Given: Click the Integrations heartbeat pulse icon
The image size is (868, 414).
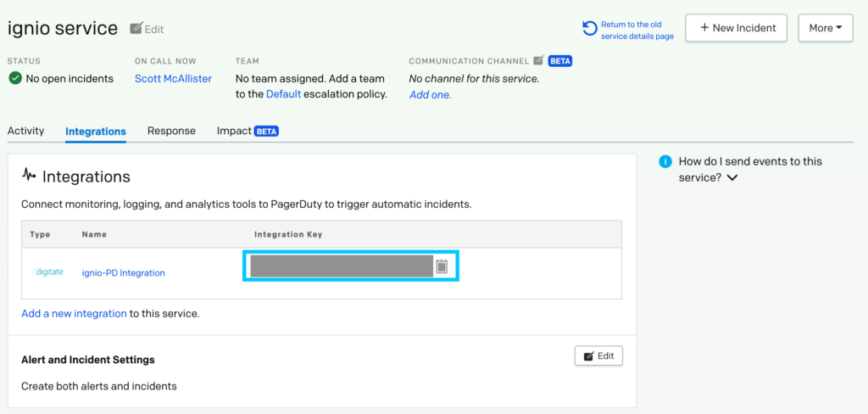Looking at the screenshot, I should [29, 176].
